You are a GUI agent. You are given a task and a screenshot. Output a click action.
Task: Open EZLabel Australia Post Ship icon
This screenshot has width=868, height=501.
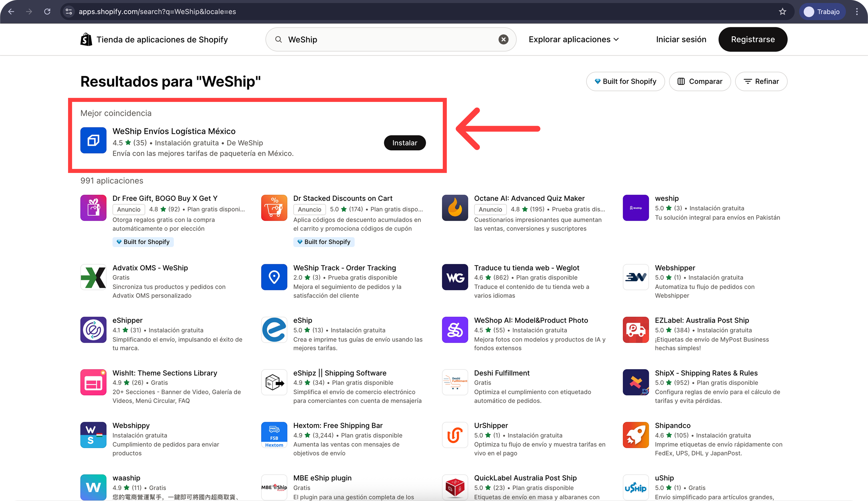tap(636, 330)
